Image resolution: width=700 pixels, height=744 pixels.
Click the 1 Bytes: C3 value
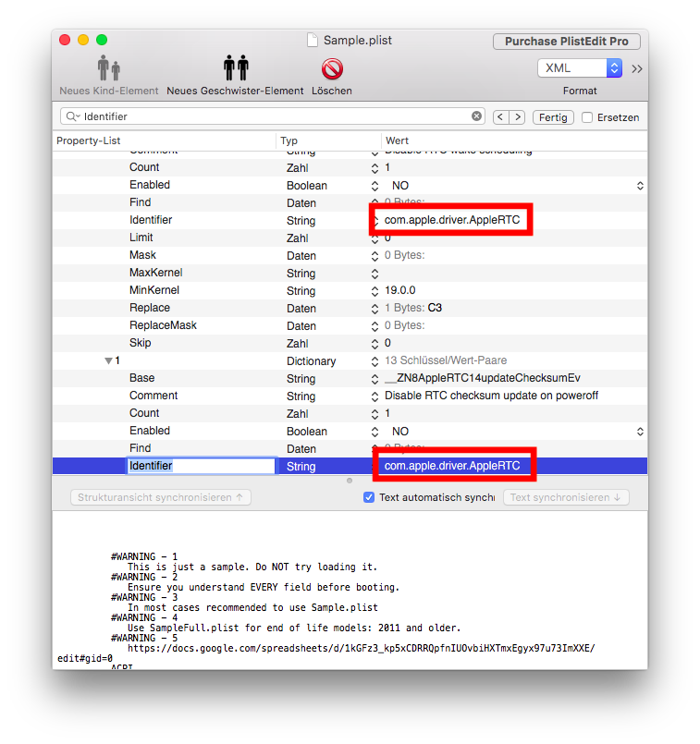tap(413, 308)
